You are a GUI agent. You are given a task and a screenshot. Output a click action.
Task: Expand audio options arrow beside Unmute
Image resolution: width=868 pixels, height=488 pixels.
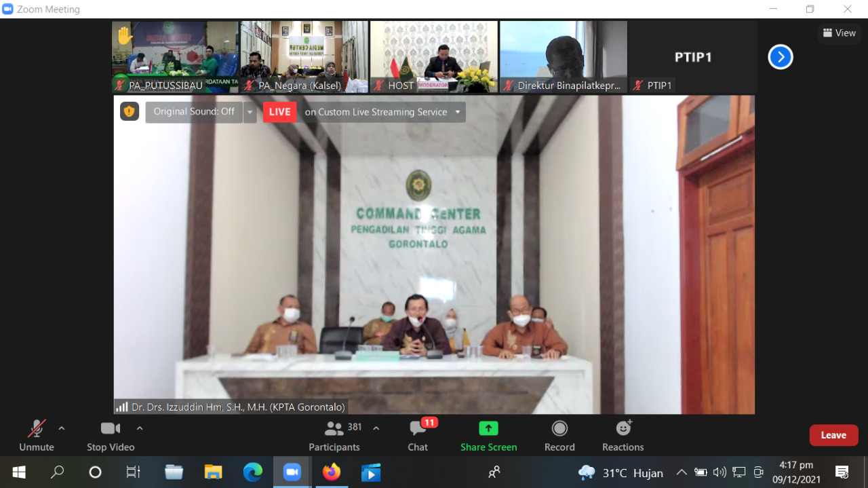pyautogui.click(x=62, y=428)
